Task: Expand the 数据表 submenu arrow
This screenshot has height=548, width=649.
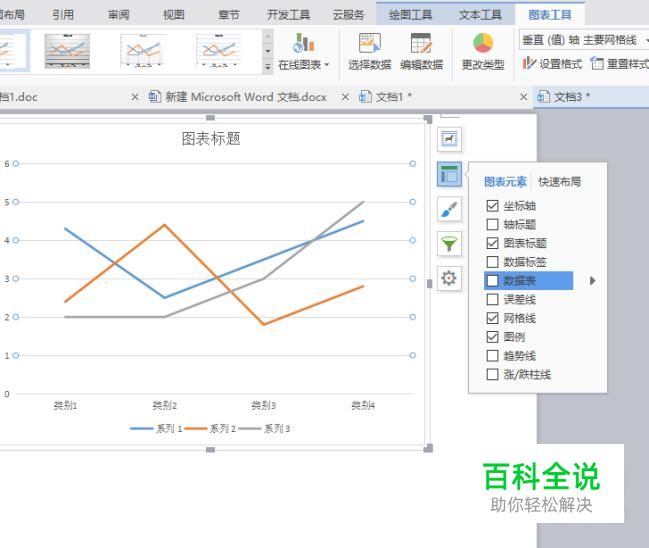Action: point(592,281)
